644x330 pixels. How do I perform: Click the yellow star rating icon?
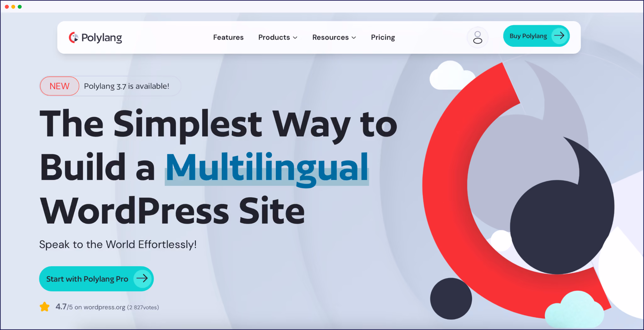[x=45, y=307]
